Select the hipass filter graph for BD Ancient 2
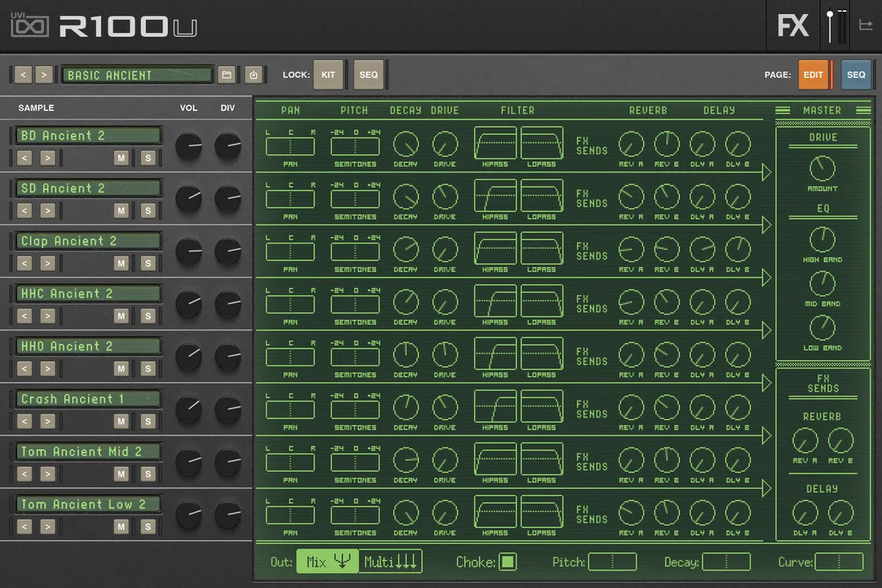The height and width of the screenshot is (588, 882). (495, 143)
